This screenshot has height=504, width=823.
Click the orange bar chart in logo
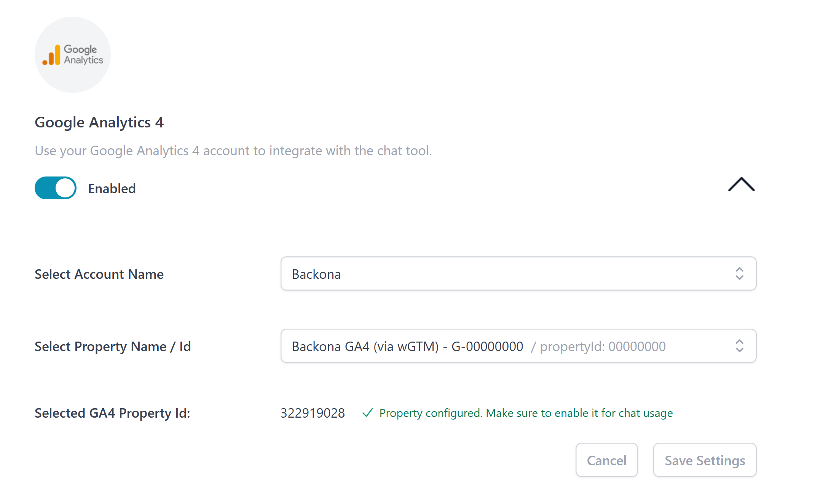(51, 55)
